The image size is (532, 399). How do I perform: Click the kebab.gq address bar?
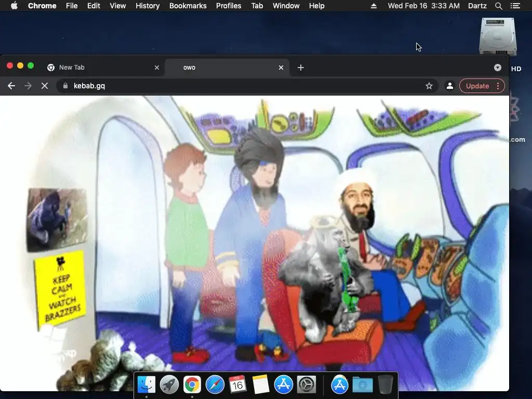[x=247, y=86]
